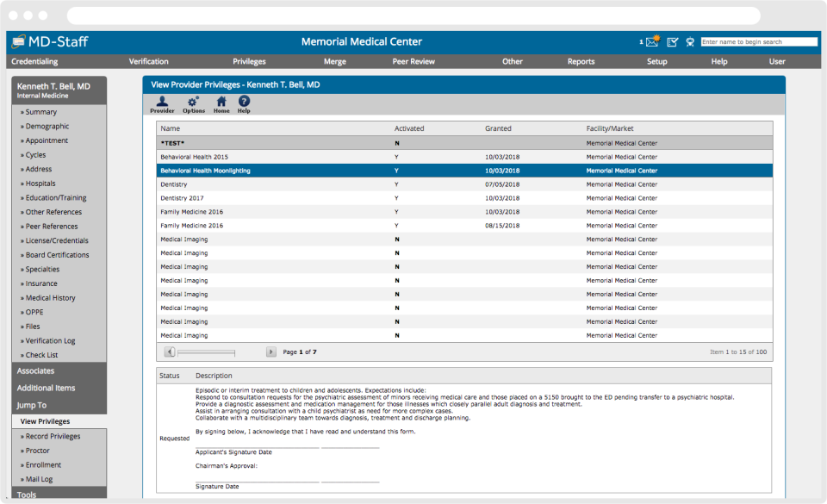This screenshot has height=504, width=827.
Task: Expand the Associates section
Action: (x=32, y=370)
